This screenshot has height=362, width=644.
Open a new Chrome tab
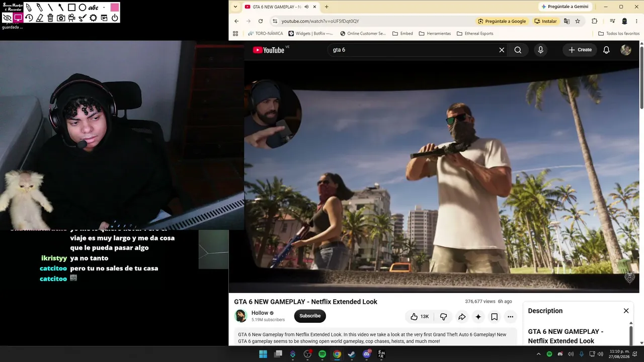coord(327,7)
